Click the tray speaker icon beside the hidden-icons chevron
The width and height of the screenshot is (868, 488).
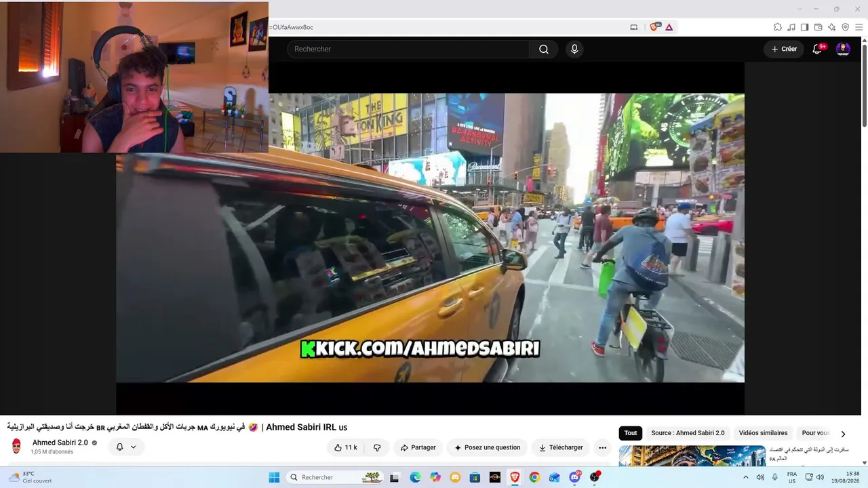click(760, 477)
